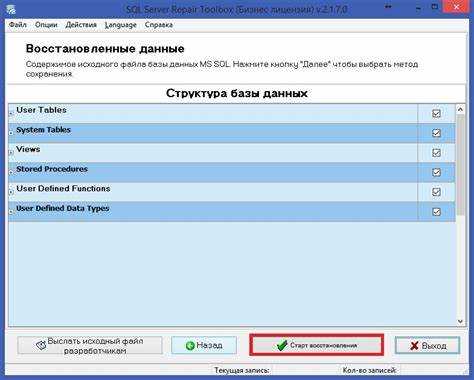Toggle the User Defined Data Types checkbox
This screenshot has width=474, height=380.
coord(436,212)
